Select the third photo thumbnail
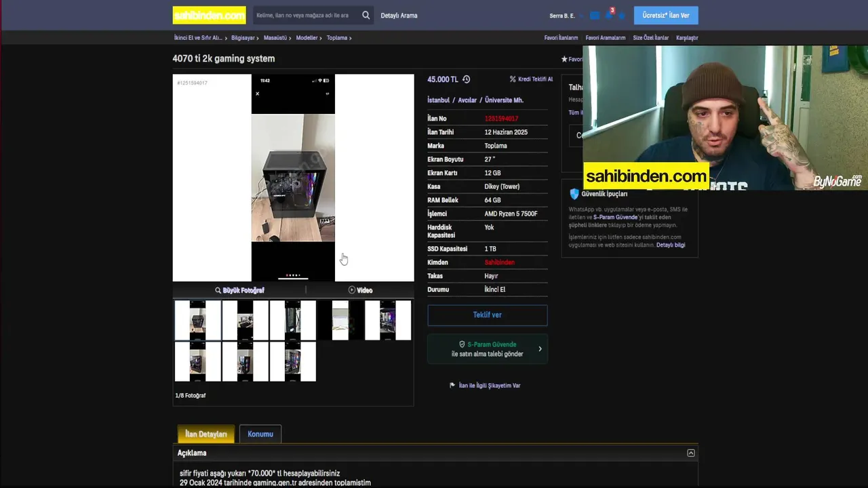Viewport: 868px width, 488px height. [x=292, y=320]
